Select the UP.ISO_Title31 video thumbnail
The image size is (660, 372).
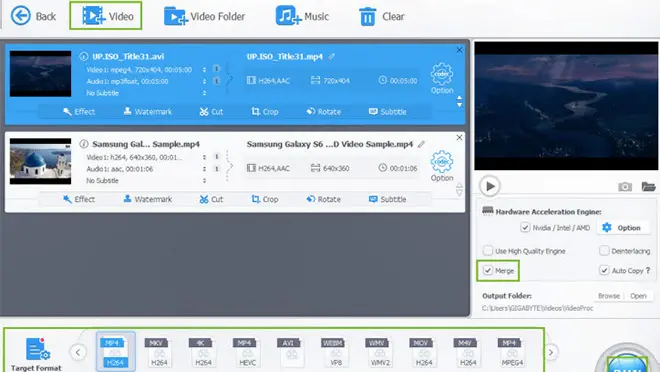tap(40, 74)
